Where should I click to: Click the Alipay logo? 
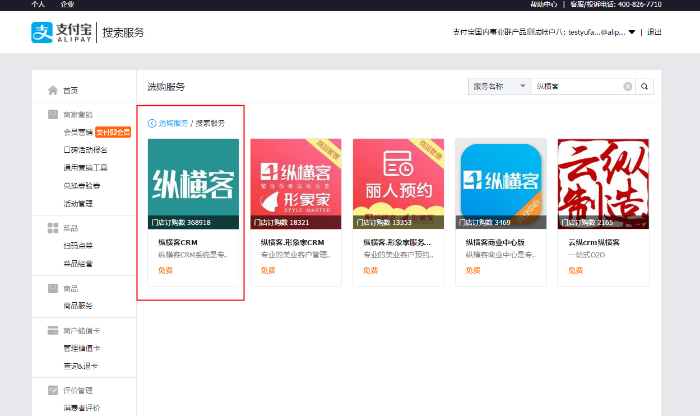[x=61, y=33]
